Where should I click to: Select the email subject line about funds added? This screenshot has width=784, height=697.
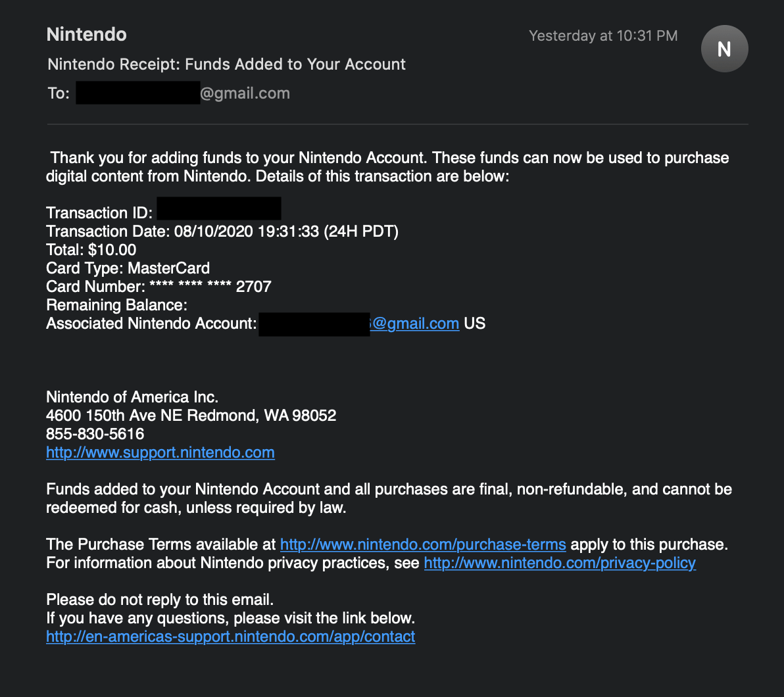[x=226, y=64]
